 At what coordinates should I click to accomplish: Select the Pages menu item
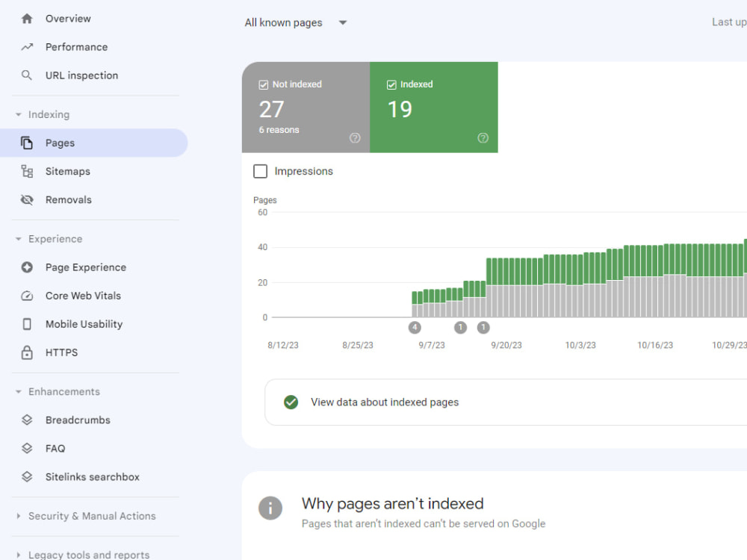(x=94, y=143)
